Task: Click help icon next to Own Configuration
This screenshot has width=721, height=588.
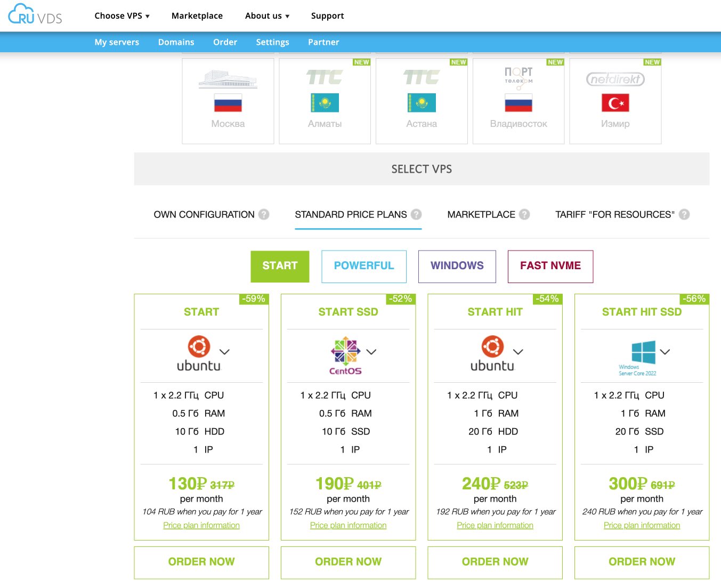Action: click(264, 214)
